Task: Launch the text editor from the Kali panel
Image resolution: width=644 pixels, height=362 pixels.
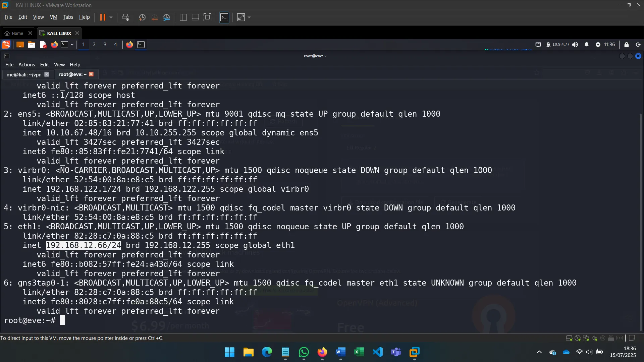Action: (43, 44)
